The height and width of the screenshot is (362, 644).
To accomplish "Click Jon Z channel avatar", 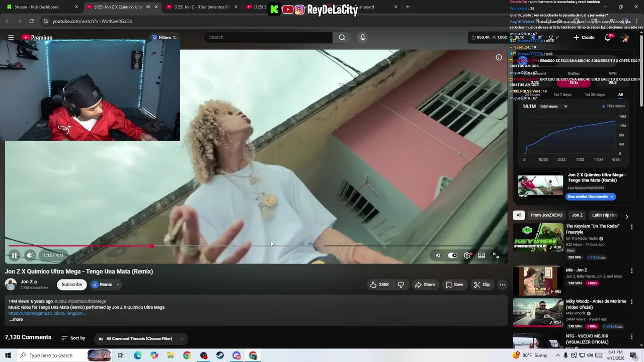I will click(x=11, y=285).
